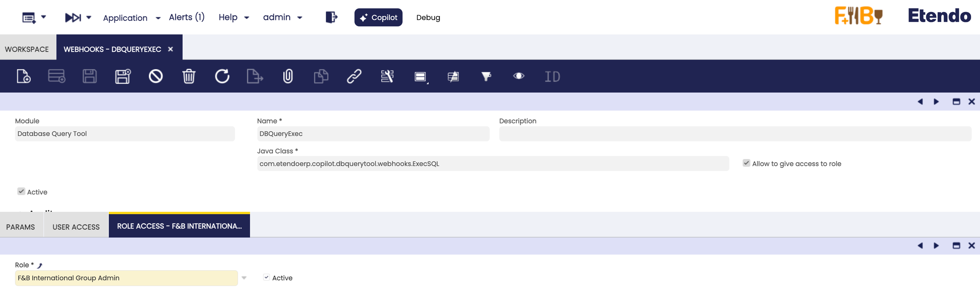This screenshot has width=980, height=296.
Task: Click the F&B company logo
Action: click(858, 16)
